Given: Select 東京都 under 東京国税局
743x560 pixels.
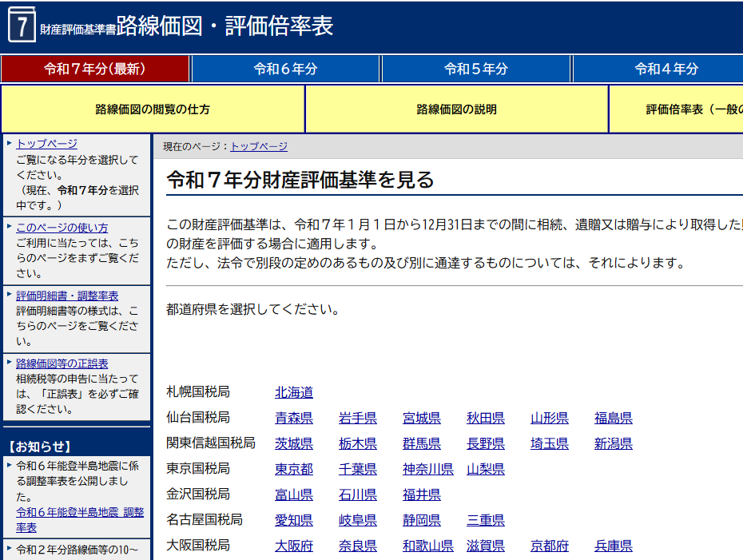Looking at the screenshot, I should (292, 469).
